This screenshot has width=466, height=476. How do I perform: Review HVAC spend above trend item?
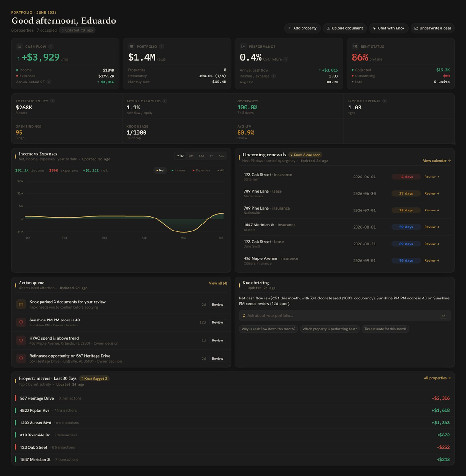[x=218, y=340]
